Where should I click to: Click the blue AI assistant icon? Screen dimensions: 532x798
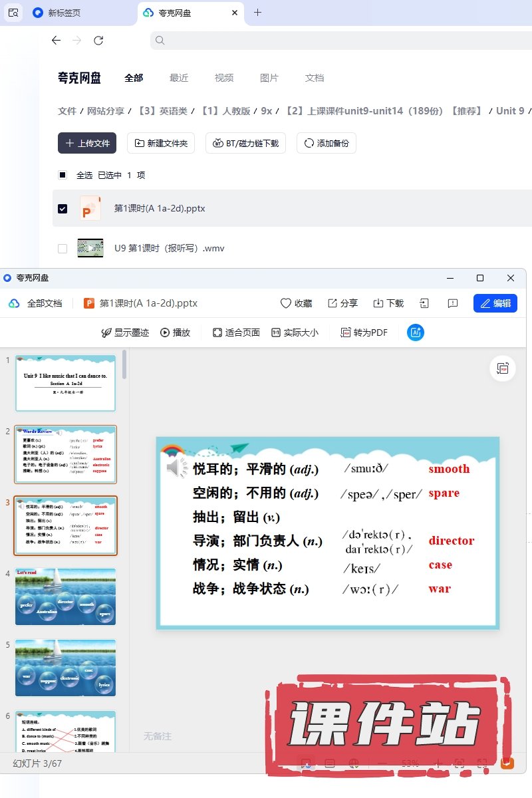[416, 332]
